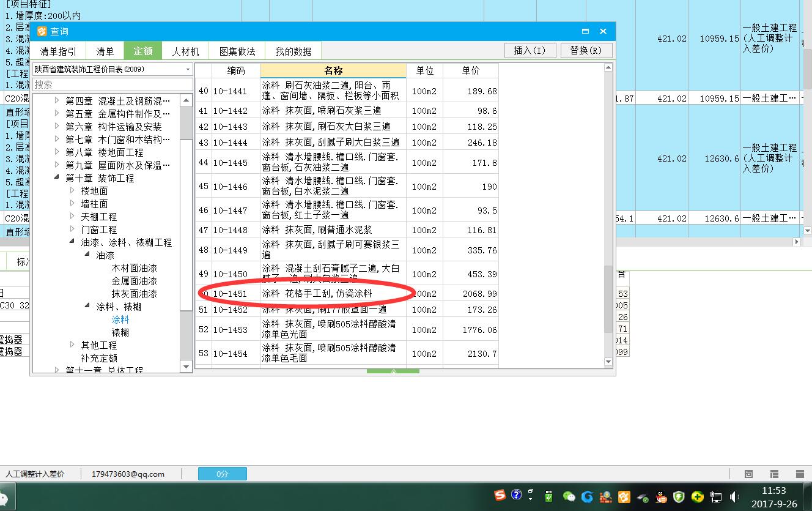812x511 pixels.
Task: Select the highlighted 涂料 leaf item
Action: coord(120,319)
